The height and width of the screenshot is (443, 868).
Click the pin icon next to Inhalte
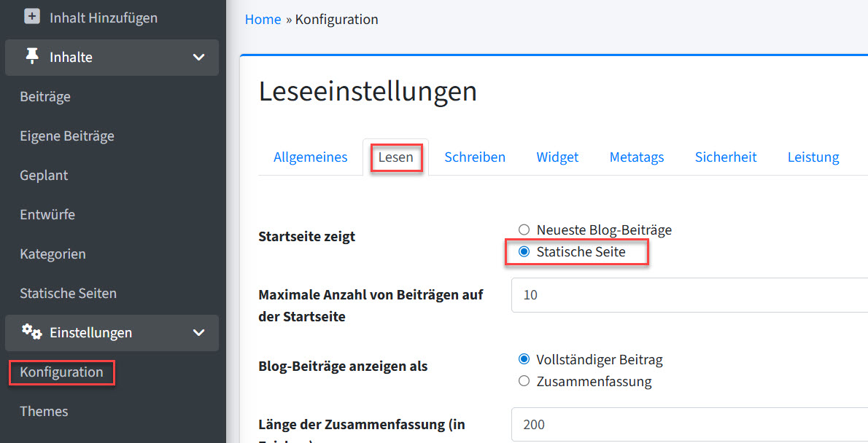(32, 57)
